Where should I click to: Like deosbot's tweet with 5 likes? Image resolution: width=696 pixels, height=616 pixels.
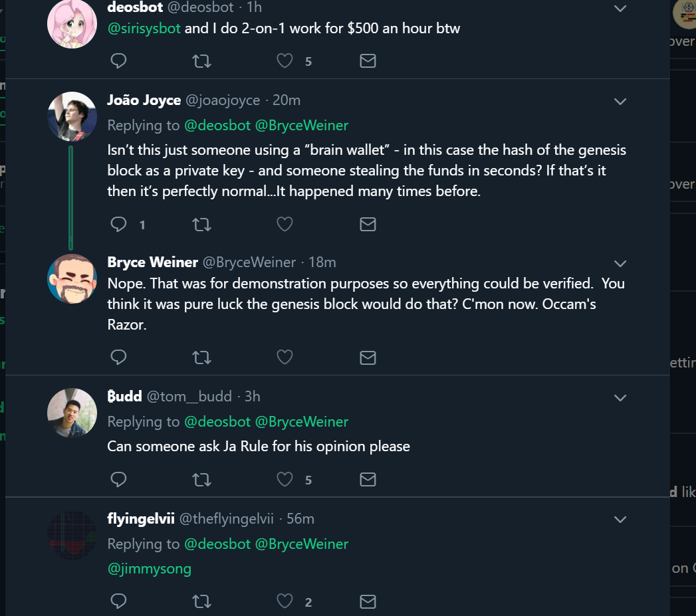285,61
